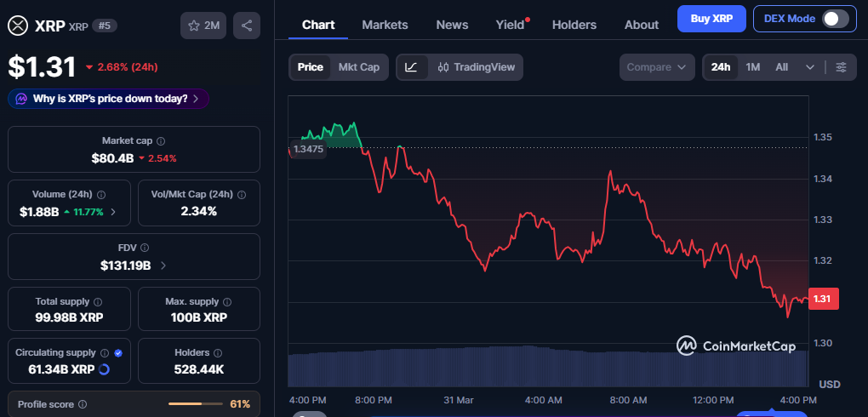
Task: Open the Markets tab
Action: pyautogui.click(x=385, y=25)
